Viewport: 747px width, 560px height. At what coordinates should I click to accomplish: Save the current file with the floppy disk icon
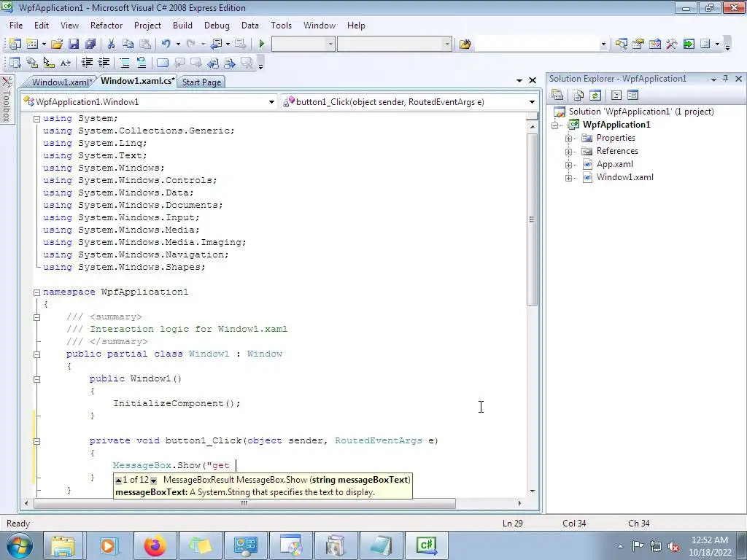point(74,44)
